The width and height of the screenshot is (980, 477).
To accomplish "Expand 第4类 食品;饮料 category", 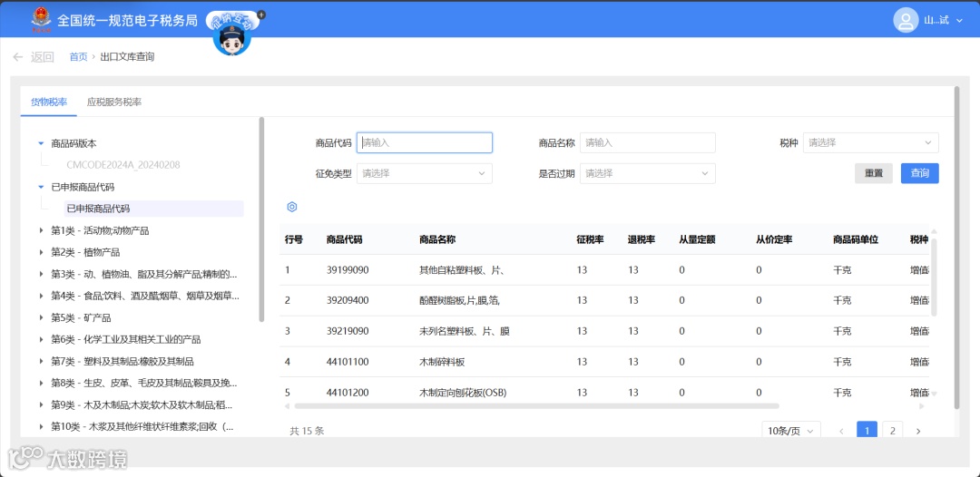I will (41, 296).
